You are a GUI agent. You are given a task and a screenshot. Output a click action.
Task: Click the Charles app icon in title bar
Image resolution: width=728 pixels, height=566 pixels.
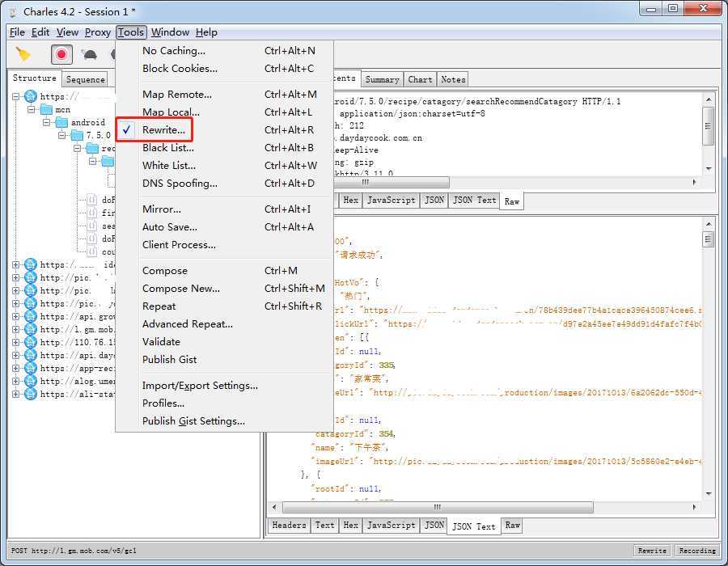click(12, 11)
